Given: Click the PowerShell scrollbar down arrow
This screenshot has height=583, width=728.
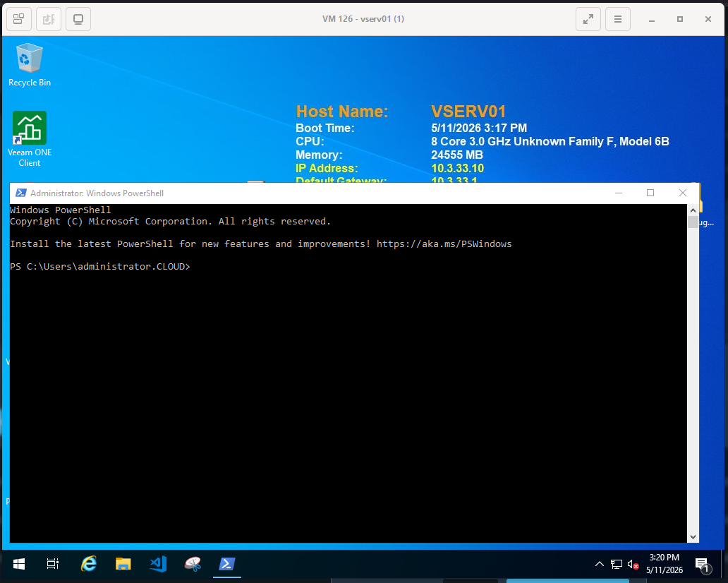Looking at the screenshot, I should pyautogui.click(x=693, y=537).
